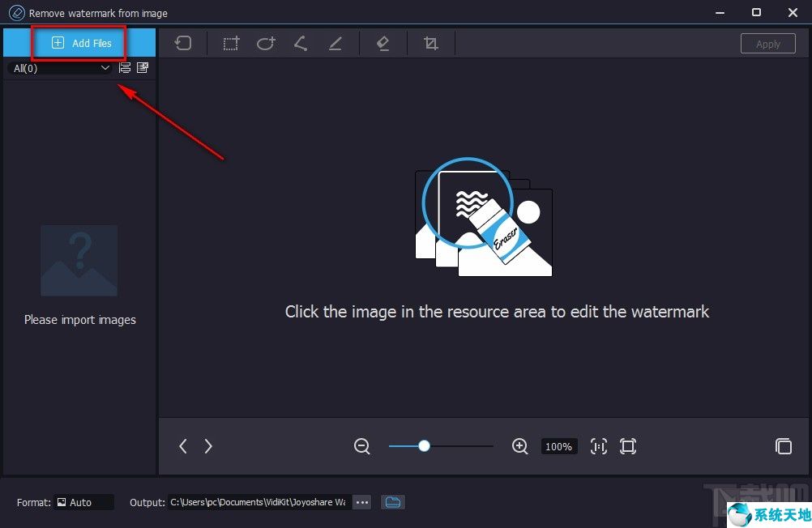Image resolution: width=812 pixels, height=528 pixels.
Task: Select the line drawing tool
Action: pos(335,44)
